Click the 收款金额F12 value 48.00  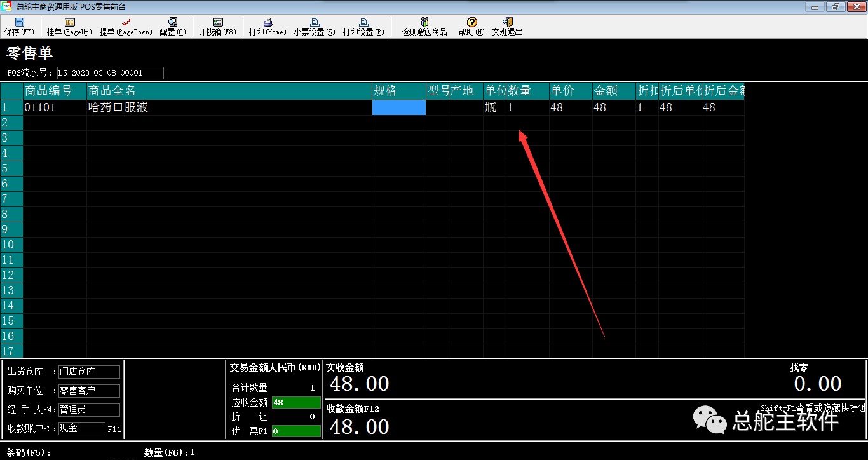pyautogui.click(x=359, y=426)
